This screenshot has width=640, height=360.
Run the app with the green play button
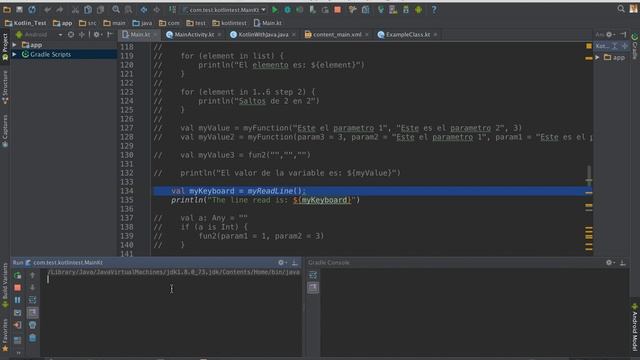point(275,9)
